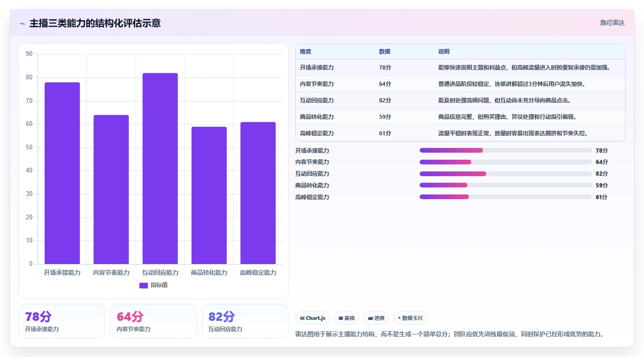Select the footer note starting 雷达图用于展示
Screen dimensions: 644x357
[x=449, y=334]
